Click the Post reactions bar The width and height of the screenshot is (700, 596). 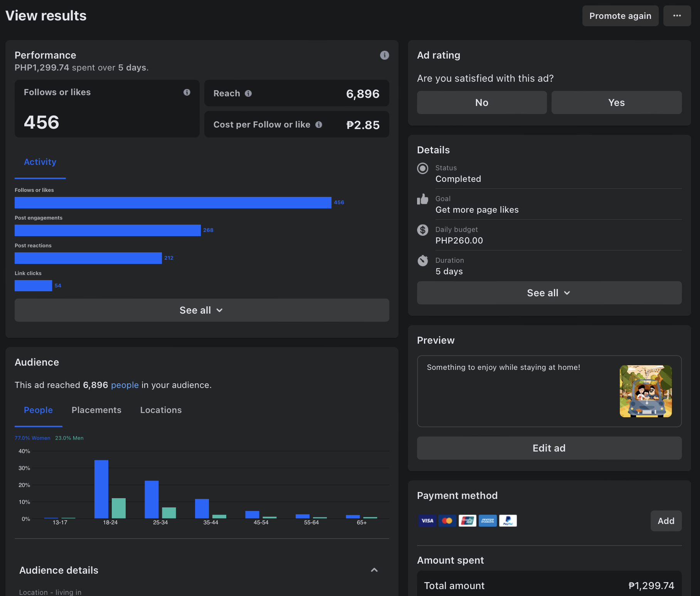point(88,258)
